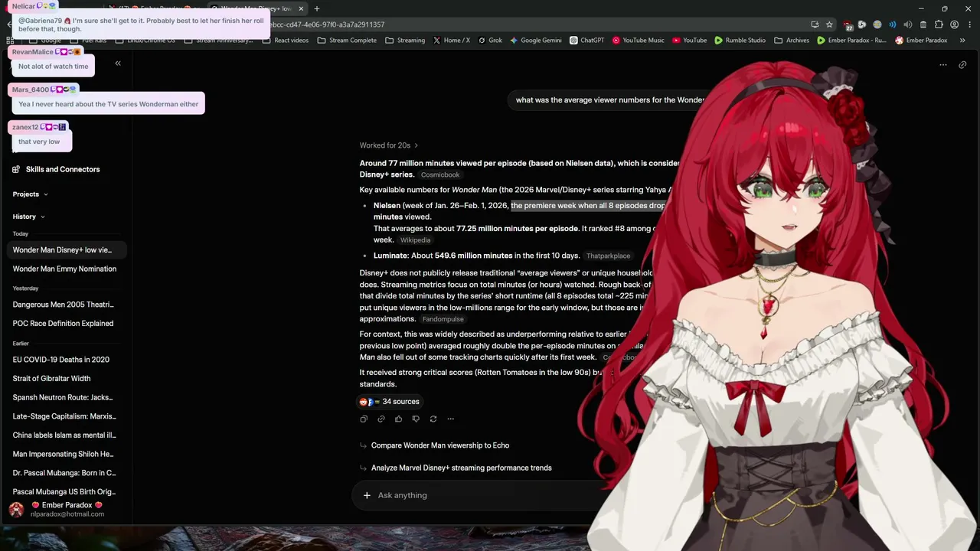Close the Wonder Man Disney+ browser tab
The height and width of the screenshot is (551, 980).
(301, 8)
